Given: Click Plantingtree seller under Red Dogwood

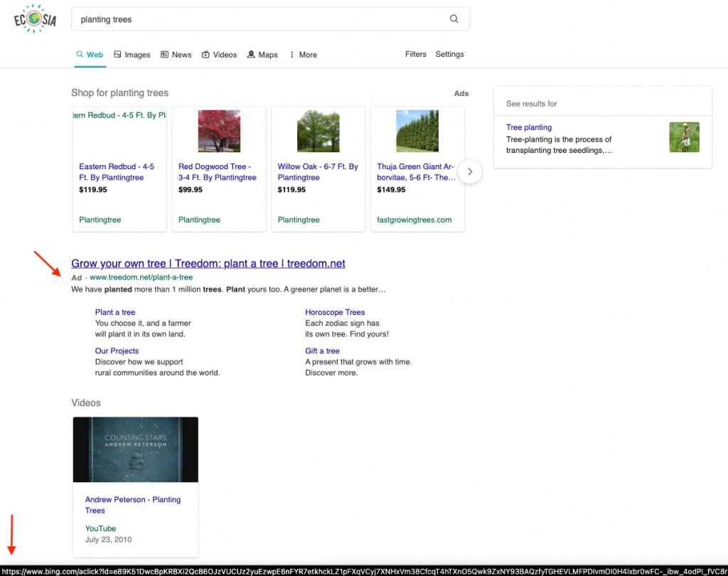Looking at the screenshot, I should pos(199,220).
